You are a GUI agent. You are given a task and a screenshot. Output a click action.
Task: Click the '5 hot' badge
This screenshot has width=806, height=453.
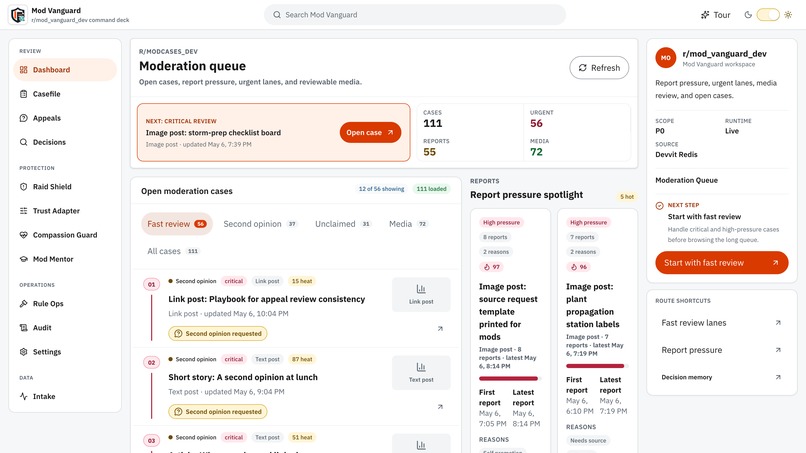coord(627,197)
